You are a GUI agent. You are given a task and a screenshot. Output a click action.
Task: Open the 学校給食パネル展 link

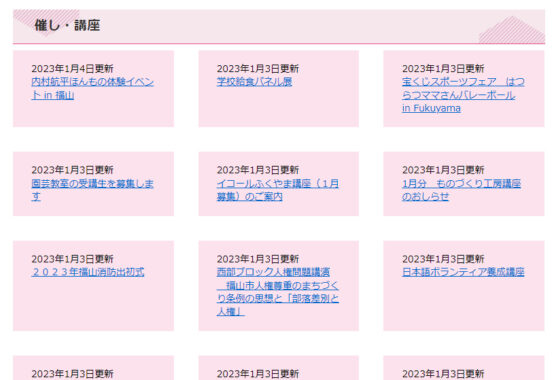(254, 82)
